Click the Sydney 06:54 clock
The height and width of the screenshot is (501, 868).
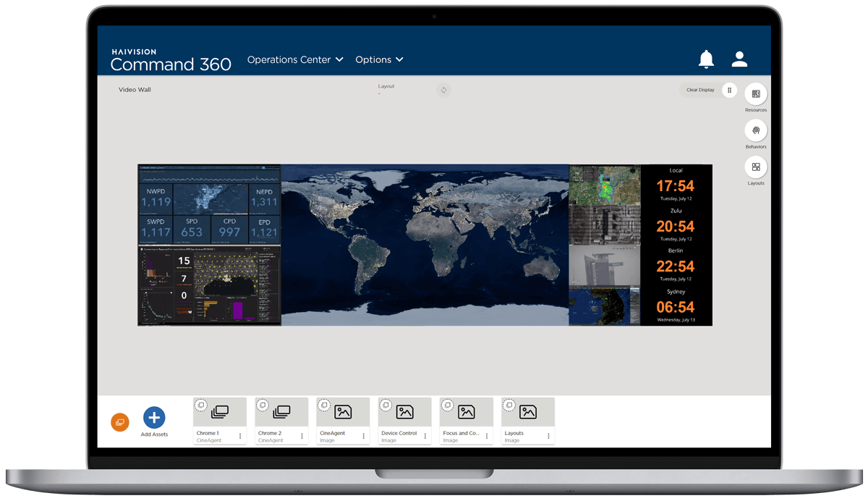pyautogui.click(x=676, y=306)
